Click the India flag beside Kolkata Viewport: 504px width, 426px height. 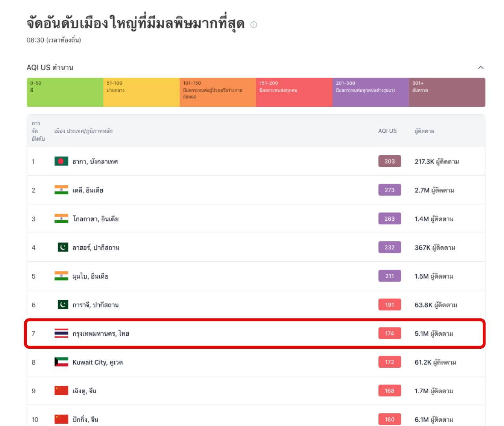pos(61,219)
